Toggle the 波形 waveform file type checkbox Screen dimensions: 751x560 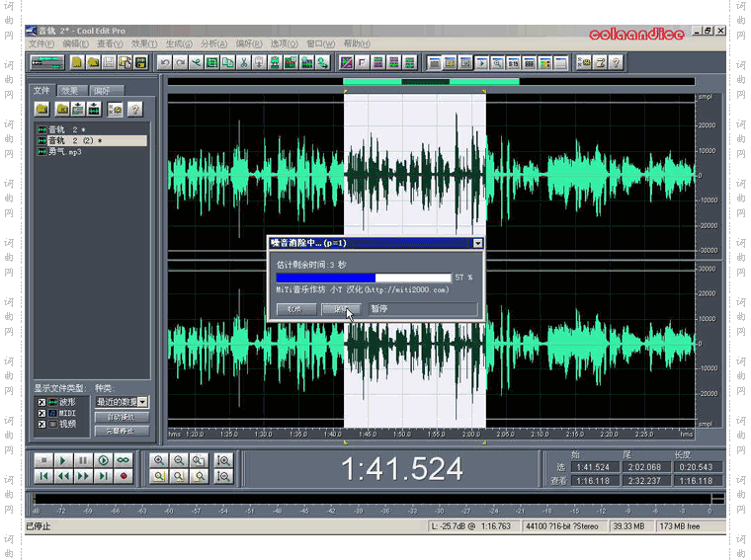coord(42,403)
